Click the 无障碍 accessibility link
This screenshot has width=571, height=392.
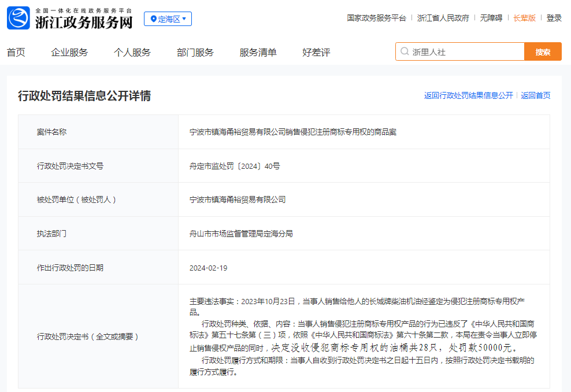491,18
